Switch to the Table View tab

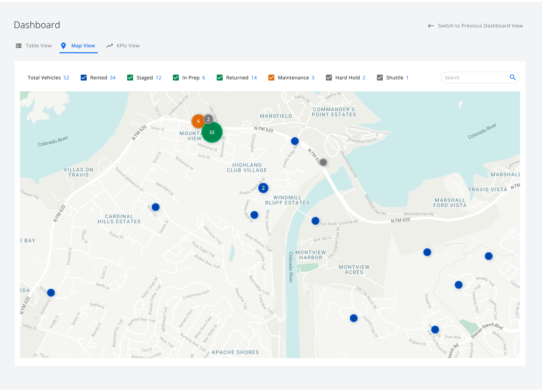39,46
